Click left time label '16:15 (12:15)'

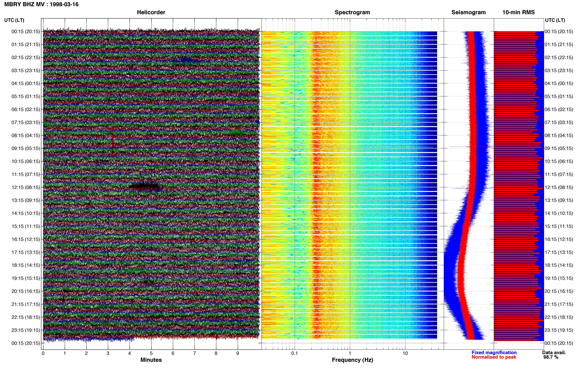[26, 239]
